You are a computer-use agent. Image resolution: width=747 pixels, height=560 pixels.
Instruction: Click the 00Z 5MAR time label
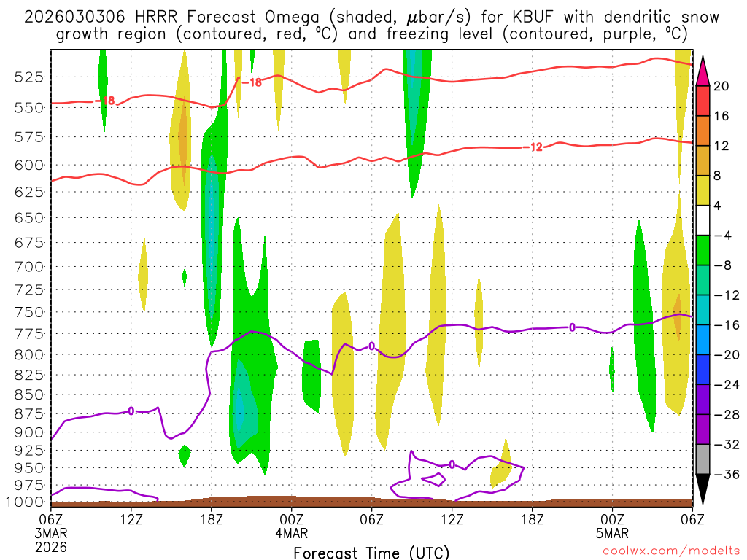coord(612,526)
